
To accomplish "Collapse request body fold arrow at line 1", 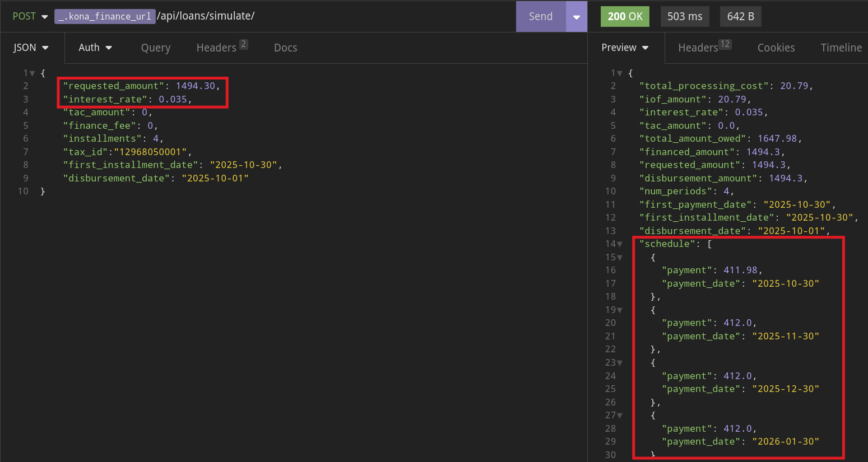I will 32,73.
